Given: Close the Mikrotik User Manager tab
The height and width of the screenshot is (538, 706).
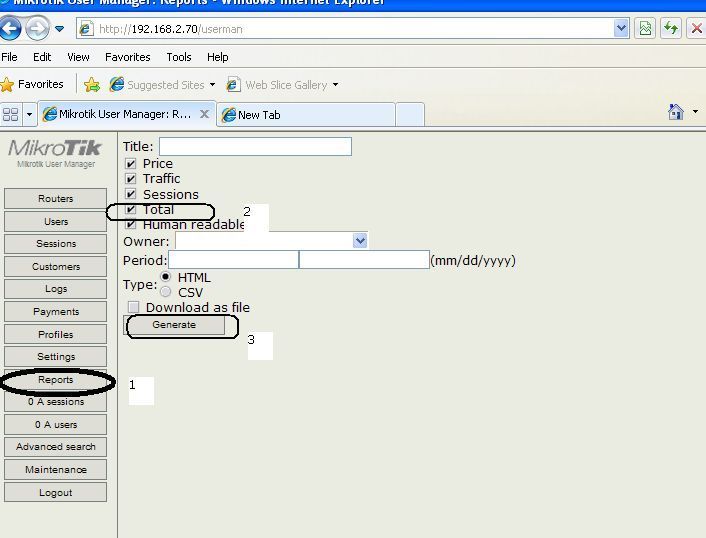Looking at the screenshot, I should coord(204,114).
